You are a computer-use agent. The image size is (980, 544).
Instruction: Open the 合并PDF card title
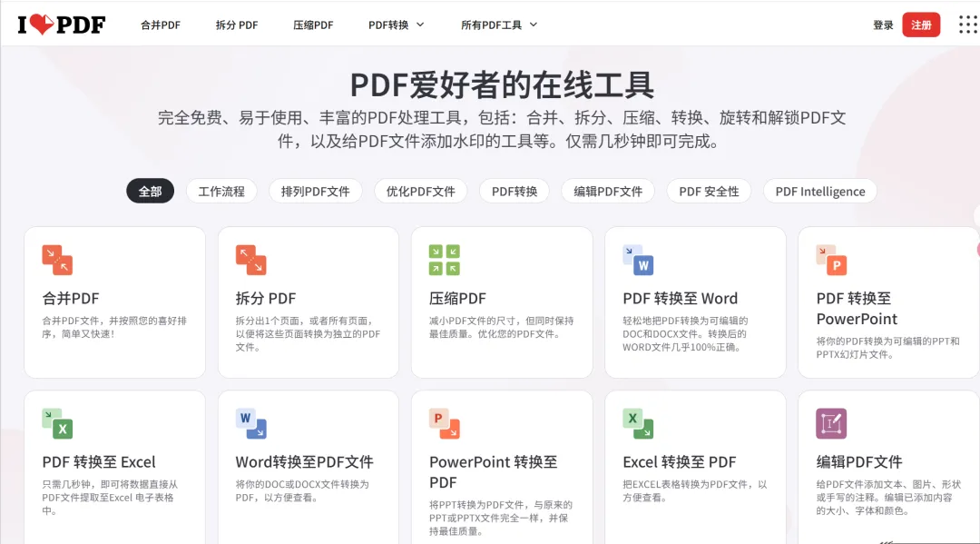(x=71, y=298)
